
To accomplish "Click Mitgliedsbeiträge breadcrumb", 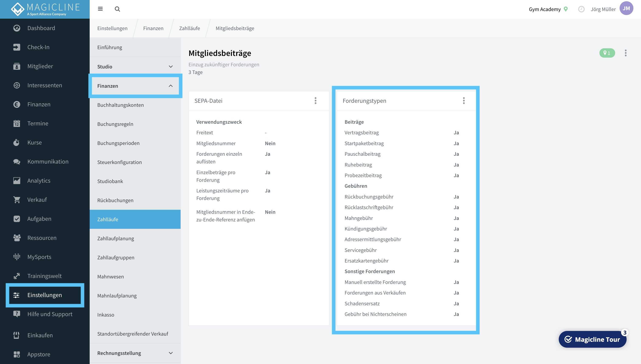I will click(235, 28).
